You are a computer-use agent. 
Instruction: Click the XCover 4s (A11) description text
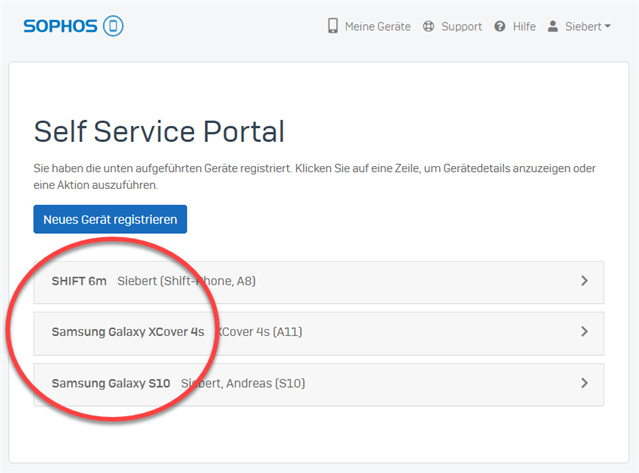coord(260,332)
